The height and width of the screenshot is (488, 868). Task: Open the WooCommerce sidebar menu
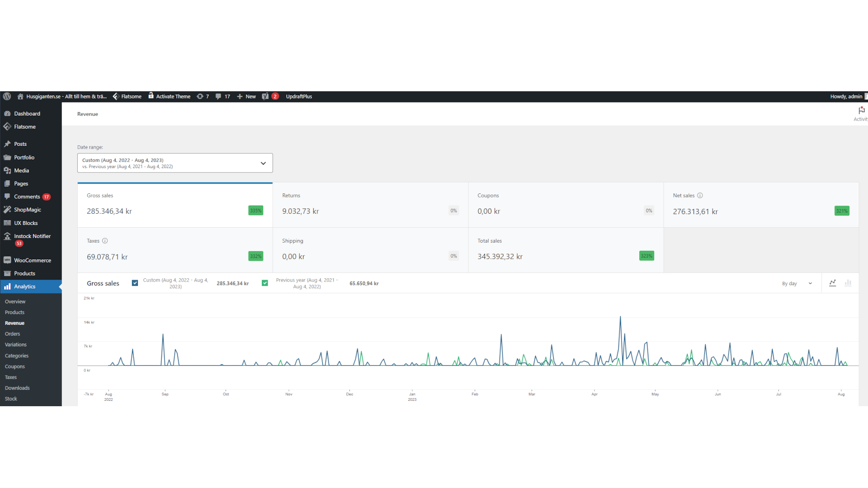click(x=32, y=260)
